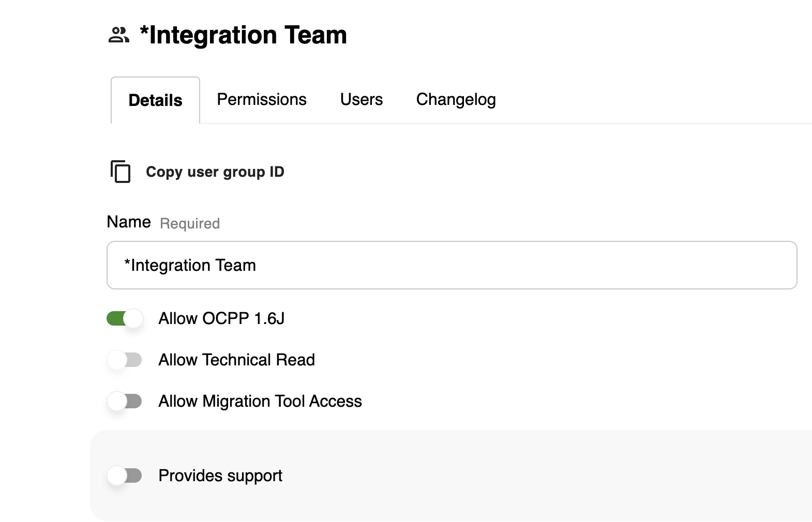
Task: Click the user group icon beside the title
Action: 118,35
